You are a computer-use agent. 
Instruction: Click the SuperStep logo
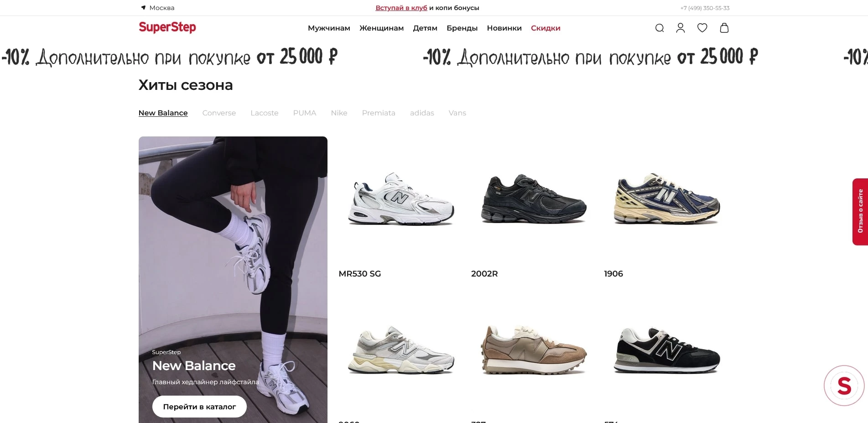(167, 27)
